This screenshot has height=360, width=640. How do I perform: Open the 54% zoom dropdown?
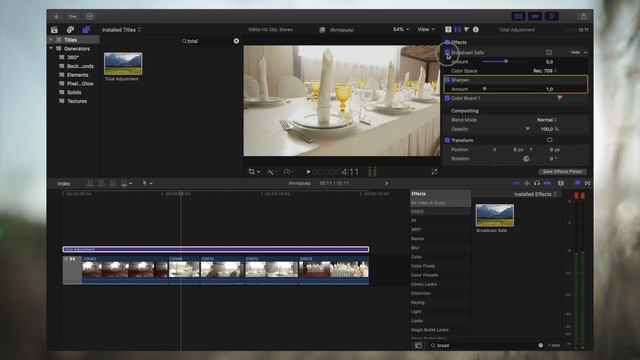tap(401, 29)
